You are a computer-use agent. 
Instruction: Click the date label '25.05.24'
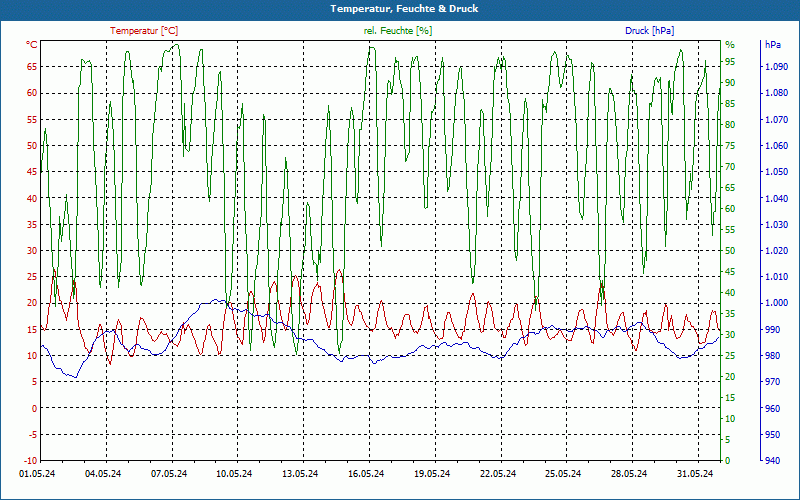click(x=563, y=474)
